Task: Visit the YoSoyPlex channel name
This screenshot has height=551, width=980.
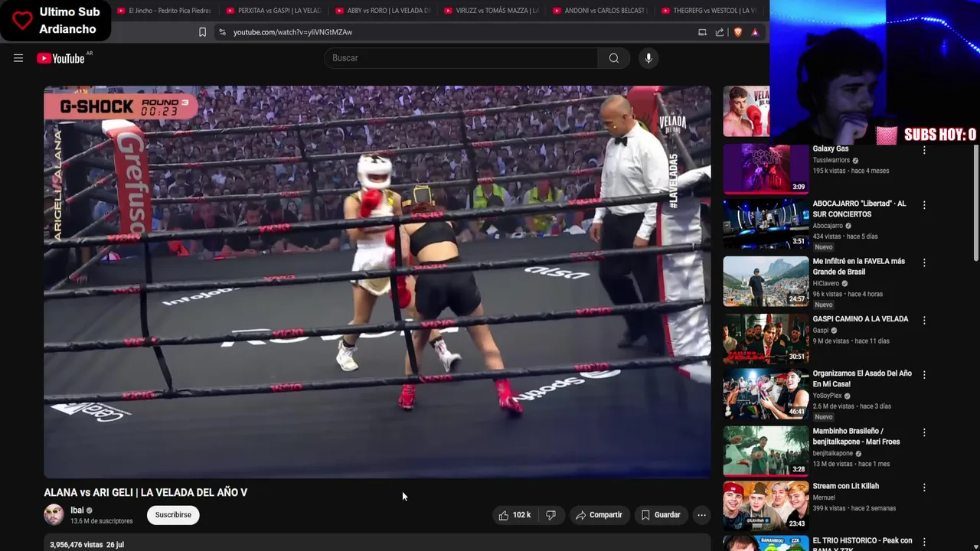Action: 827,396
